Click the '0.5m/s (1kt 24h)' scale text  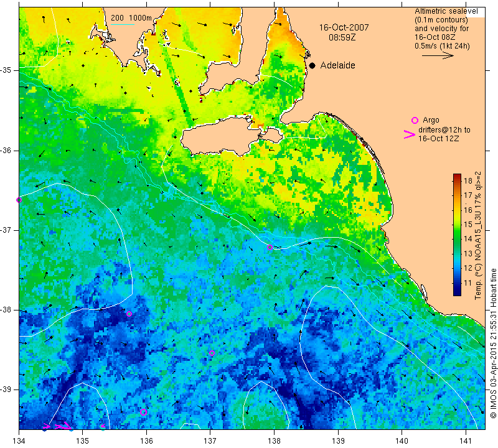pos(442,46)
